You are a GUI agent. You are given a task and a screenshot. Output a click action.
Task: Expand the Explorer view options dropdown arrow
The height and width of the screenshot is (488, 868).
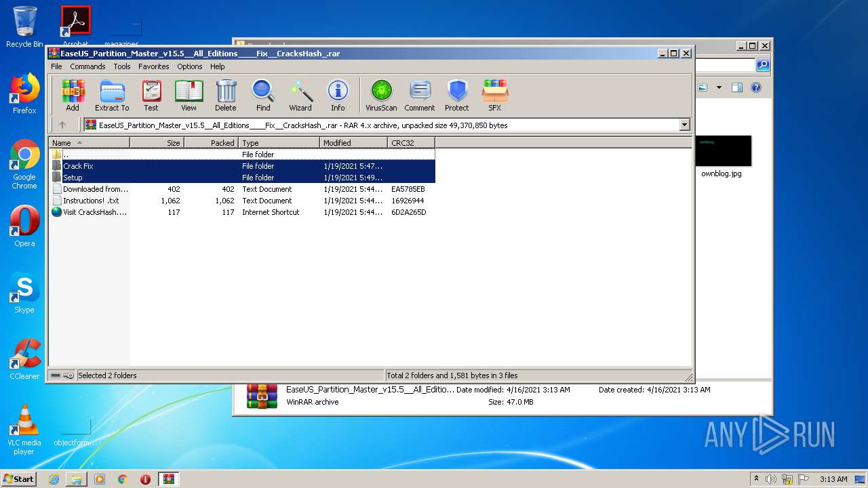click(x=719, y=87)
